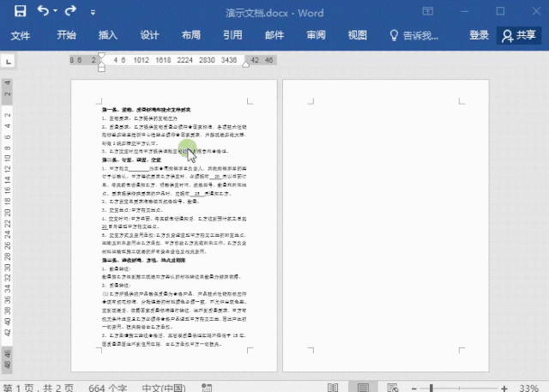Click the macro recording status icon
This screenshot has height=392, width=549.
207,388
